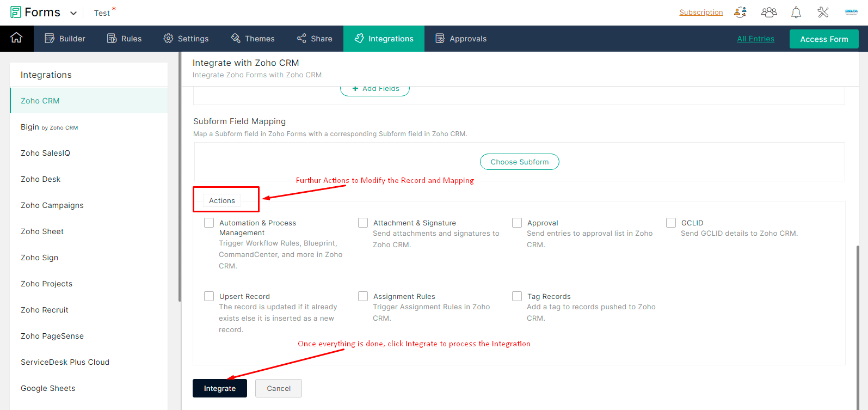The image size is (868, 410).
Task: Open the Approvals tab
Action: (461, 39)
